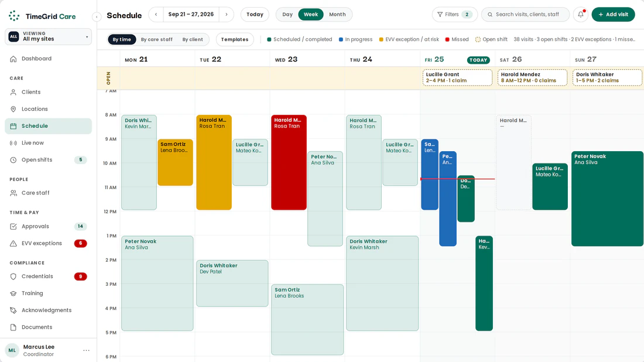Open EVV exceptions warning icon

coord(13,243)
